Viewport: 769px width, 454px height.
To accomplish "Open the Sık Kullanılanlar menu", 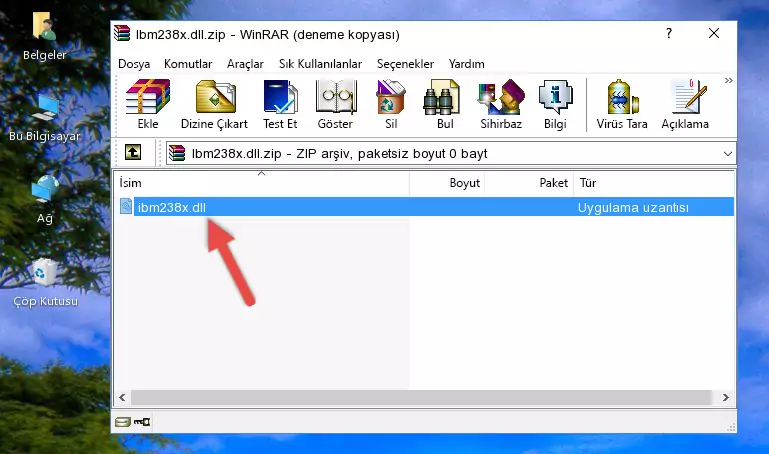I will [320, 64].
